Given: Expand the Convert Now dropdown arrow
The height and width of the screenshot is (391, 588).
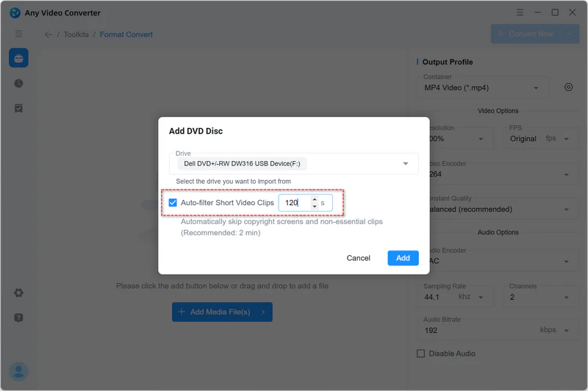Looking at the screenshot, I should click(x=570, y=34).
